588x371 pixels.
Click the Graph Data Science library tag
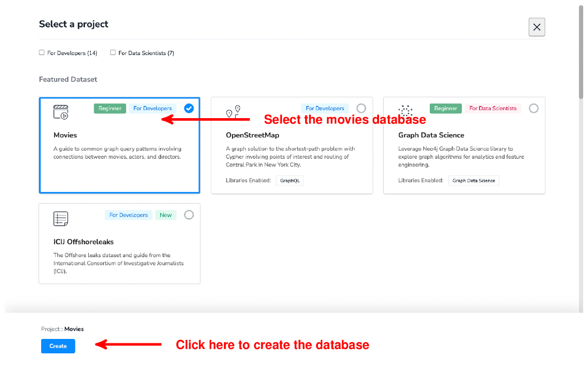pos(474,181)
